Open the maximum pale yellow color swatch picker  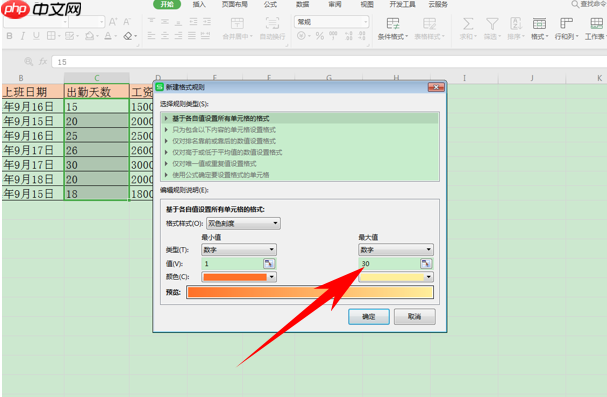click(396, 277)
